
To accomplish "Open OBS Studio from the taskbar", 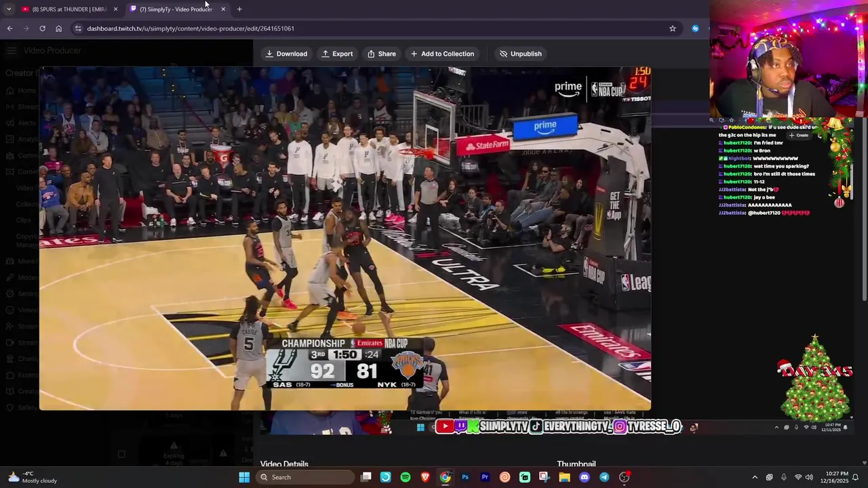I will point(625,477).
